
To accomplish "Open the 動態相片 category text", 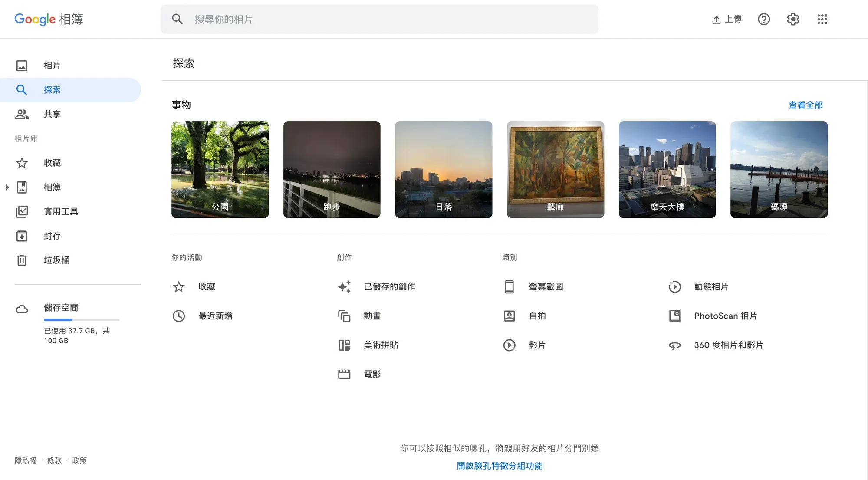I will click(711, 287).
